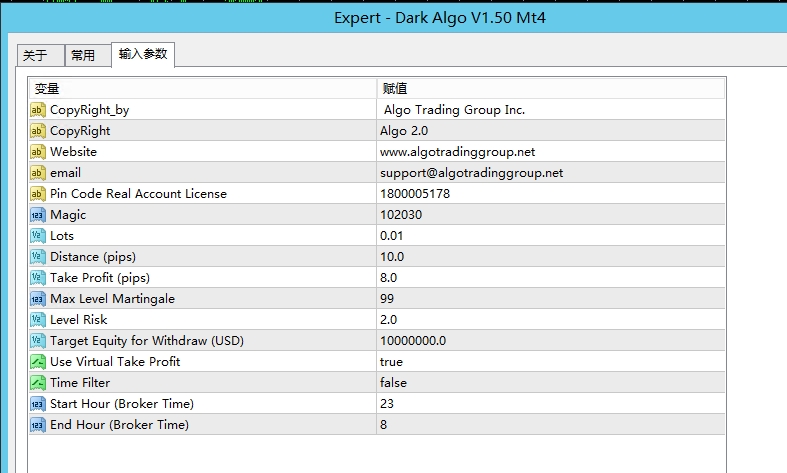
Task: Edit the Lots value 0.01
Action: click(551, 236)
